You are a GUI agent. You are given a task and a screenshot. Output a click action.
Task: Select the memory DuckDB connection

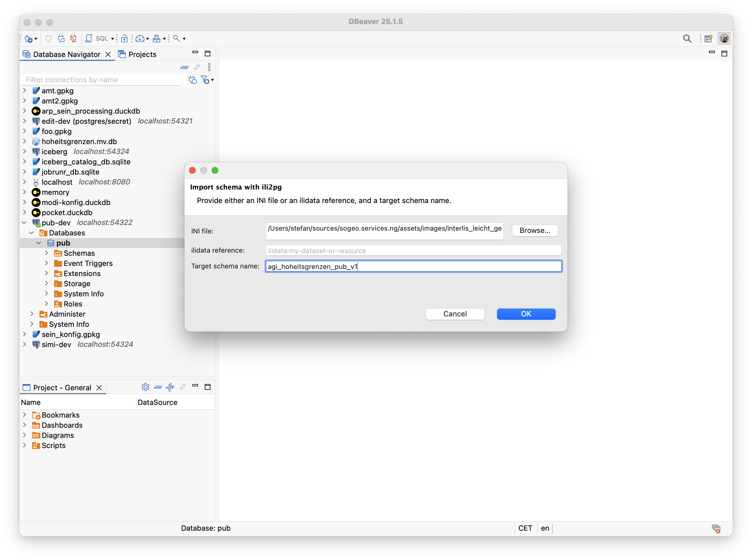(55, 192)
